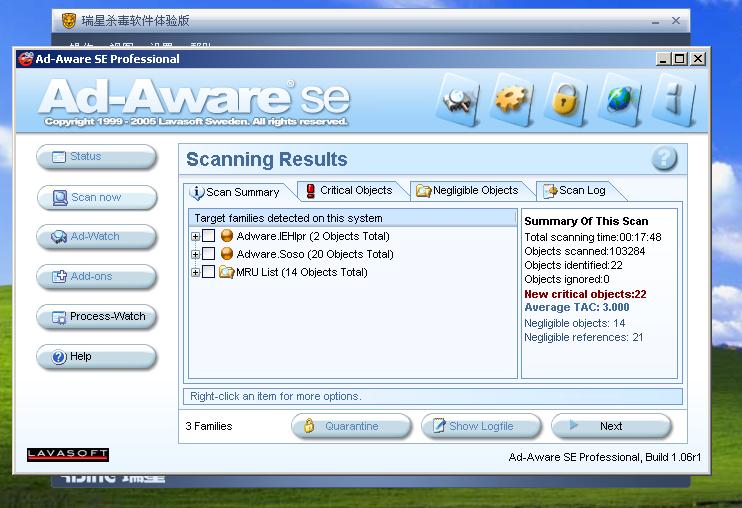Expand the Adware.Soso tree node
Screen dimensions: 742x508
195,254
